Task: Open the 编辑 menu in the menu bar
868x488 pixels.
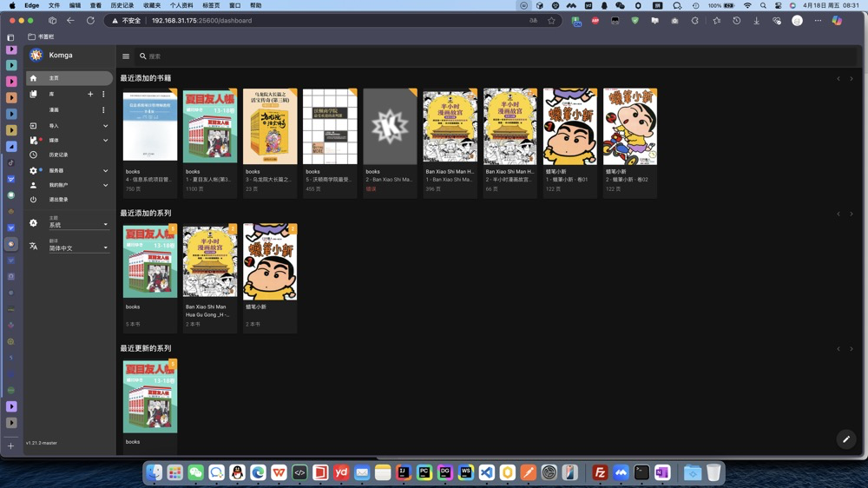Action: [x=75, y=5]
